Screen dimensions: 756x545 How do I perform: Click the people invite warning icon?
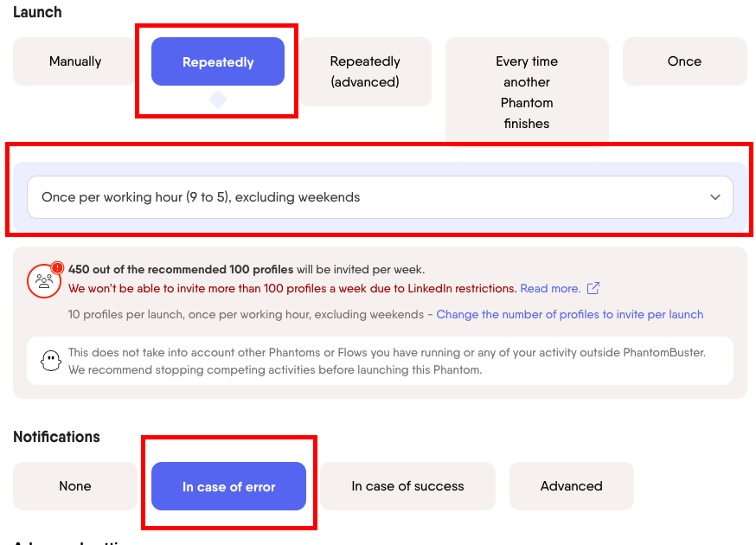tap(43, 281)
